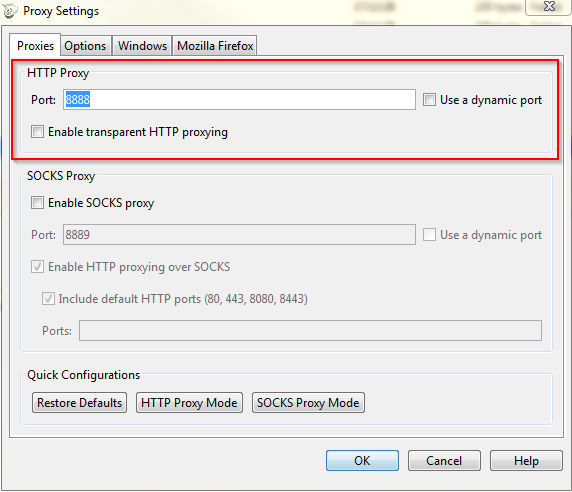Screen dimensions: 572x492
Task: Apply HTTP Proxy Mode quick configuration
Action: coord(189,403)
